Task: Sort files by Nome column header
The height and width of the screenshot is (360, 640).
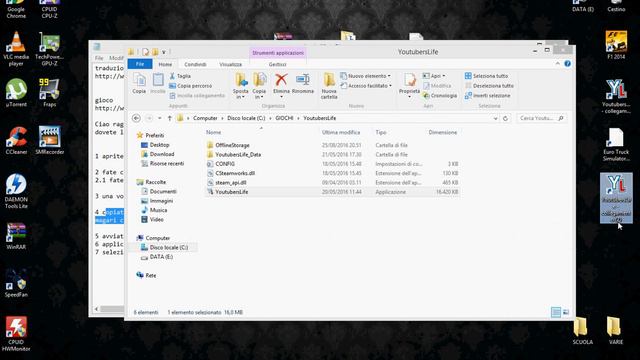Action: [x=213, y=132]
